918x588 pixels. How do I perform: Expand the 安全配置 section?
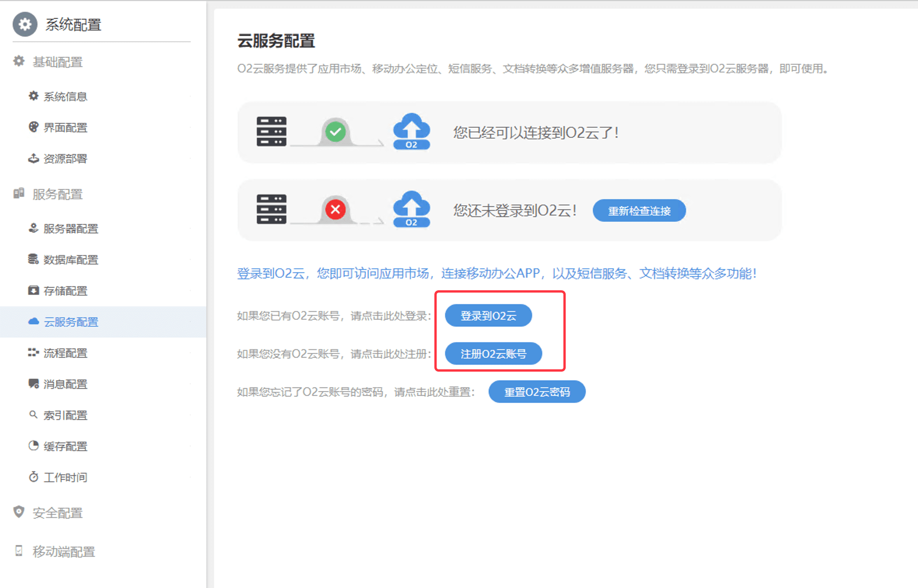click(58, 513)
